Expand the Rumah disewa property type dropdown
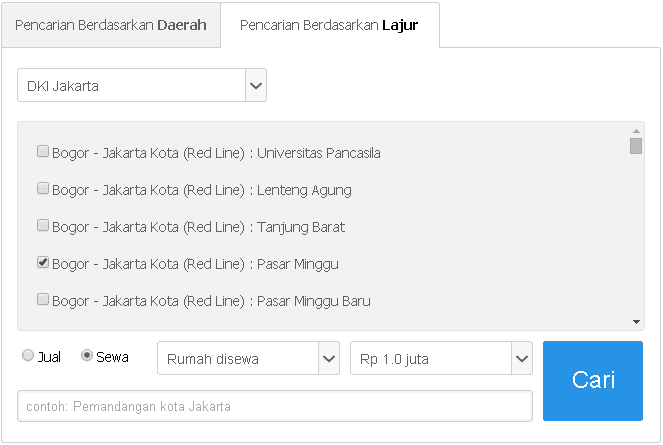 [237, 358]
